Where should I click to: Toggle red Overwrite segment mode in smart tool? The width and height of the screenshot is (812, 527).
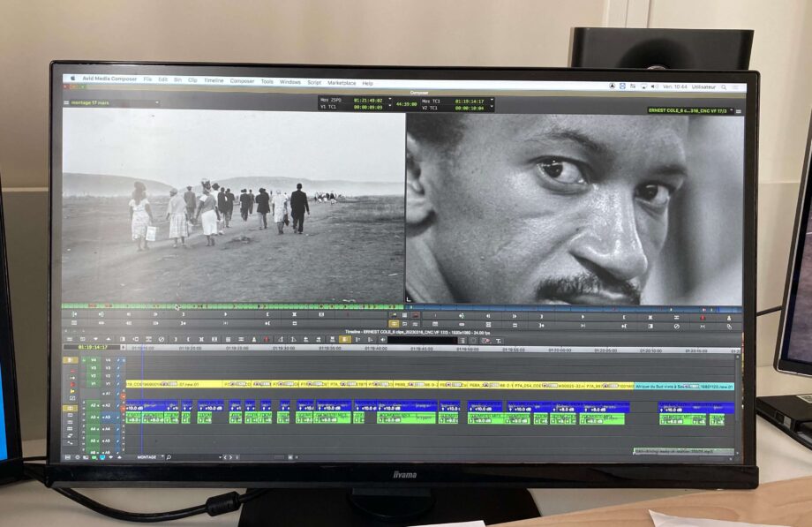(72, 385)
